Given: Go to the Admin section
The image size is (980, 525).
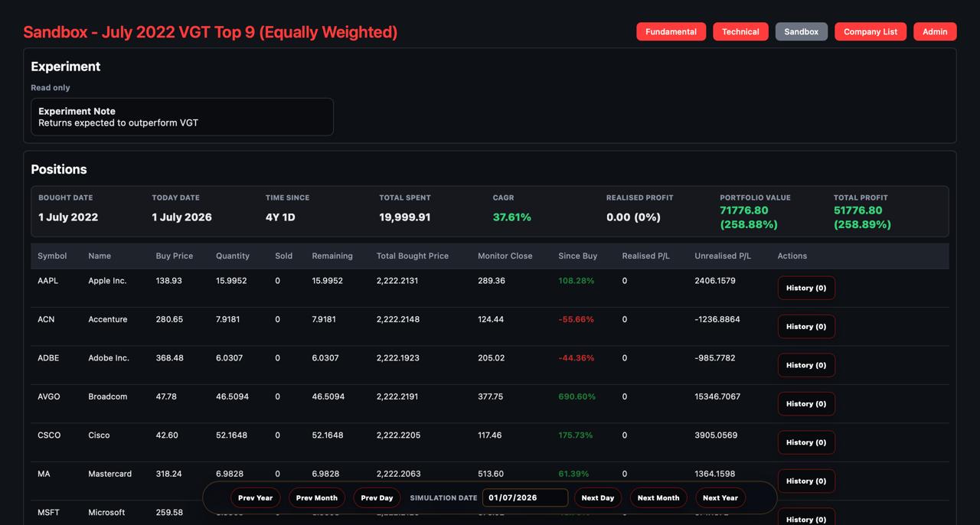Looking at the screenshot, I should [x=935, y=31].
